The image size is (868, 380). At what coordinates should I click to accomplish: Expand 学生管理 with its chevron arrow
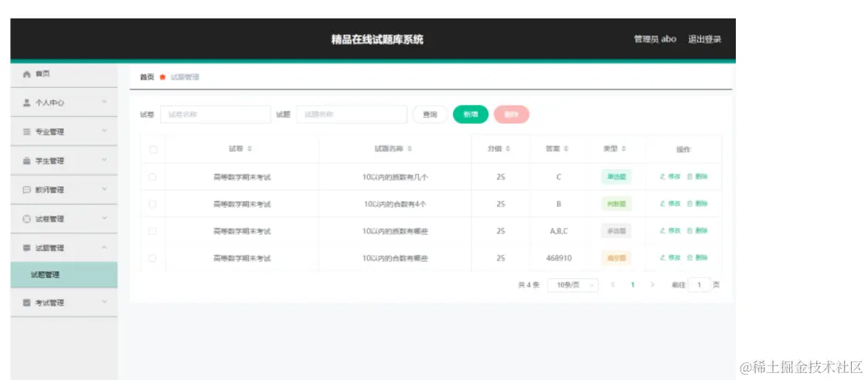[x=104, y=161]
